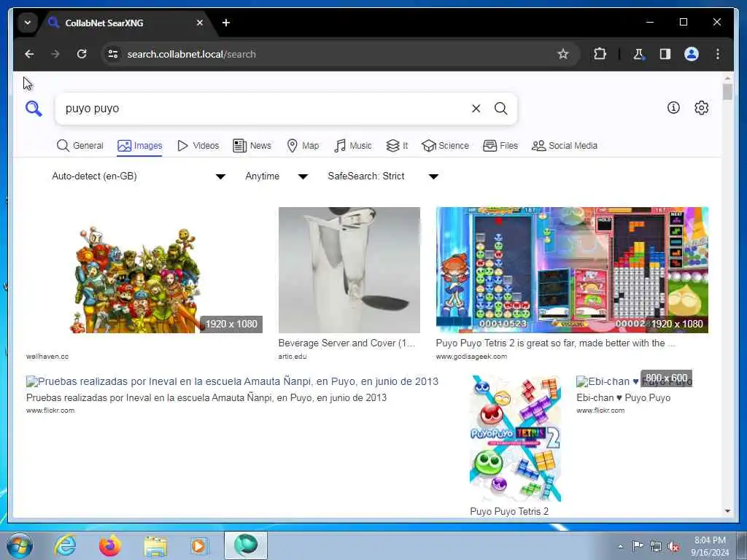
Task: Click the SearXNG magnifier logo
Action: coord(34,109)
